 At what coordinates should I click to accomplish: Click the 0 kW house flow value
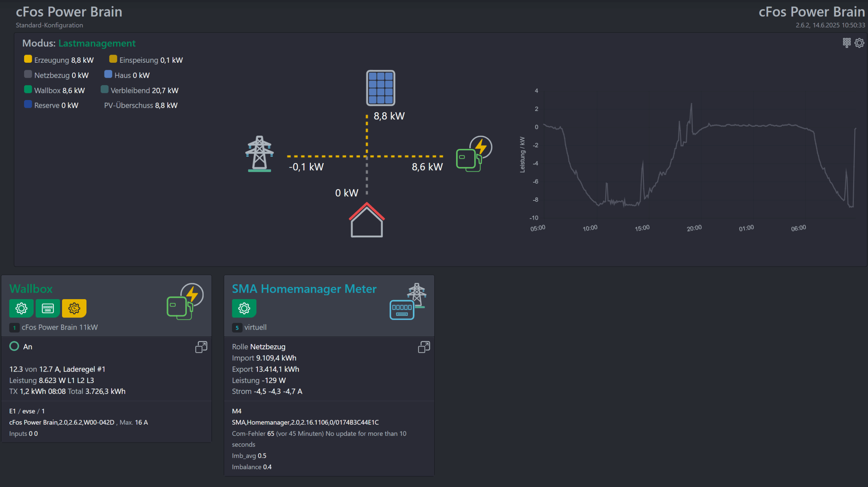tap(347, 193)
